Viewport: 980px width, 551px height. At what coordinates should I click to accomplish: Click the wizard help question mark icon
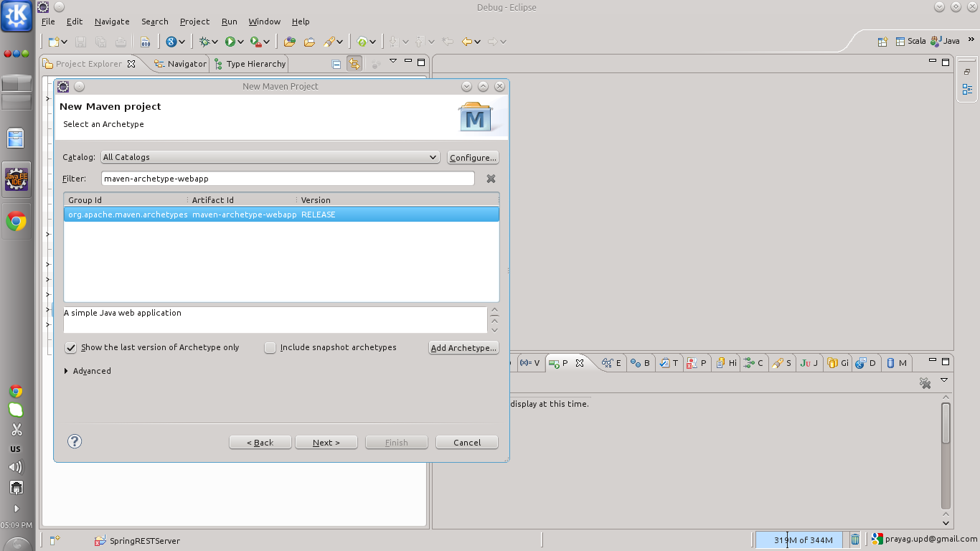(x=75, y=441)
